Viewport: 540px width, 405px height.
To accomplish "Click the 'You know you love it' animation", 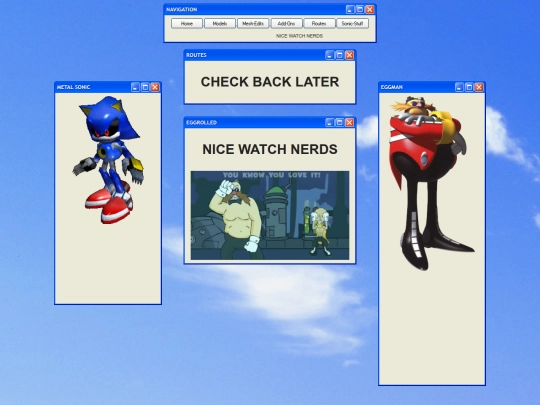I will click(x=270, y=215).
